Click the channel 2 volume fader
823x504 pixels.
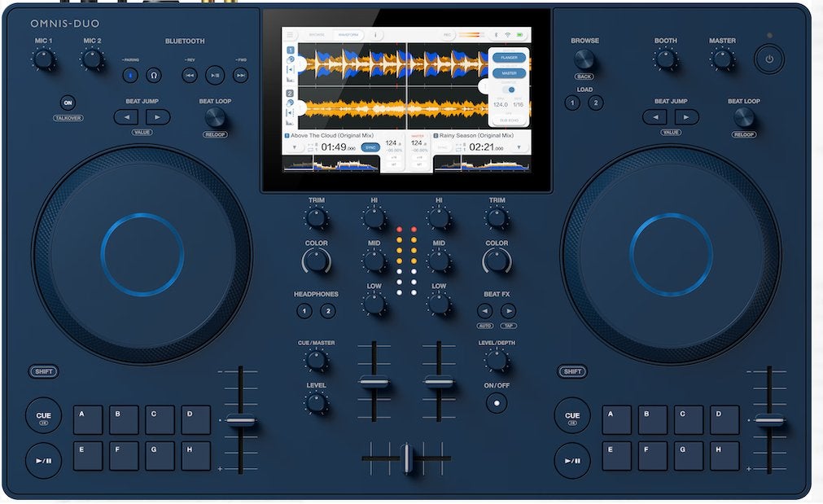coord(439,382)
